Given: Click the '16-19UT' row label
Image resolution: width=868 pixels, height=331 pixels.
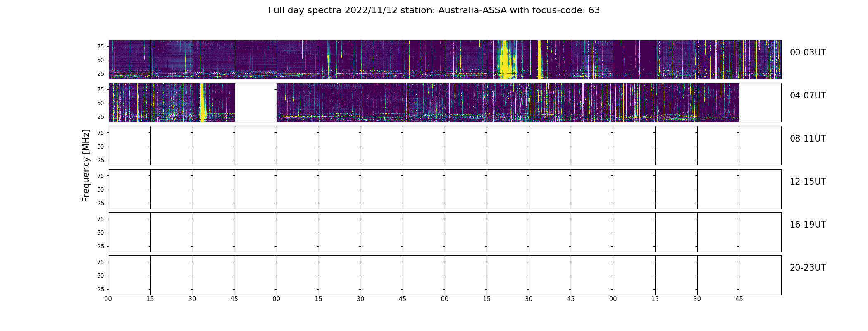Looking at the screenshot, I should click(x=808, y=225).
